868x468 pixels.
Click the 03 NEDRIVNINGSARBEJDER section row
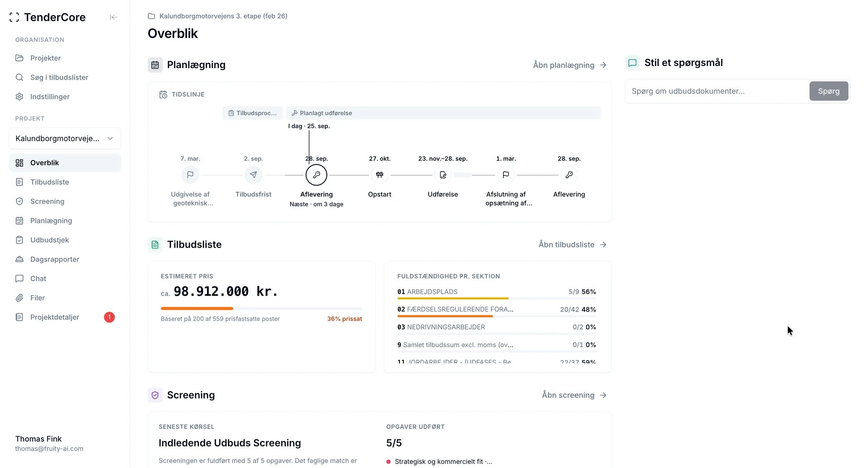(497, 329)
